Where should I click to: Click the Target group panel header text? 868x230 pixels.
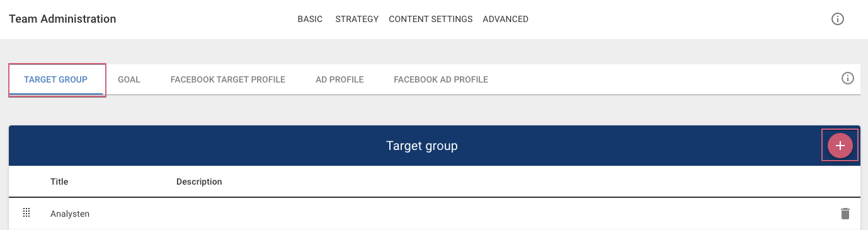422,146
